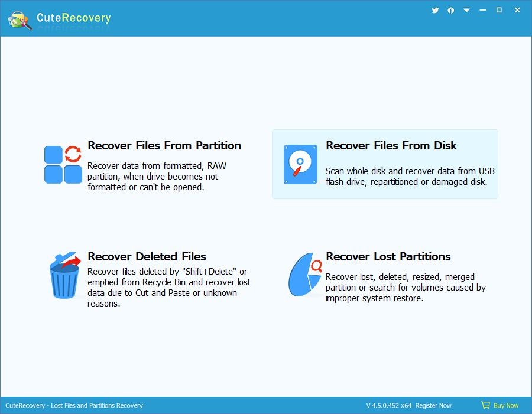Click the CuteRecovery title text

point(74,18)
